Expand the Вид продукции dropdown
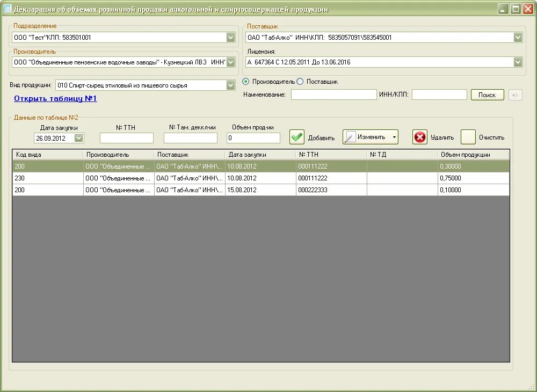The image size is (537, 392). [230, 85]
